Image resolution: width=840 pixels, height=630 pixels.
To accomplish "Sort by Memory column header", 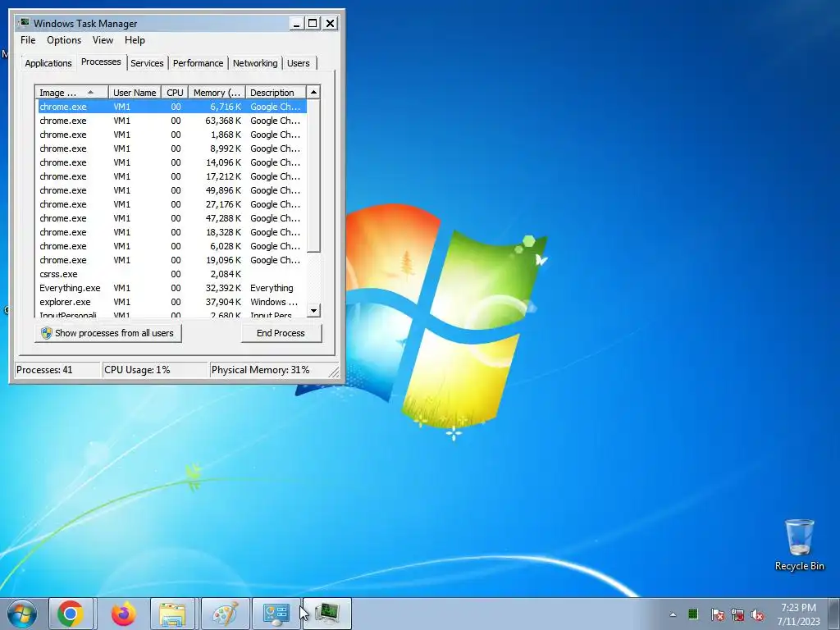I will [217, 93].
